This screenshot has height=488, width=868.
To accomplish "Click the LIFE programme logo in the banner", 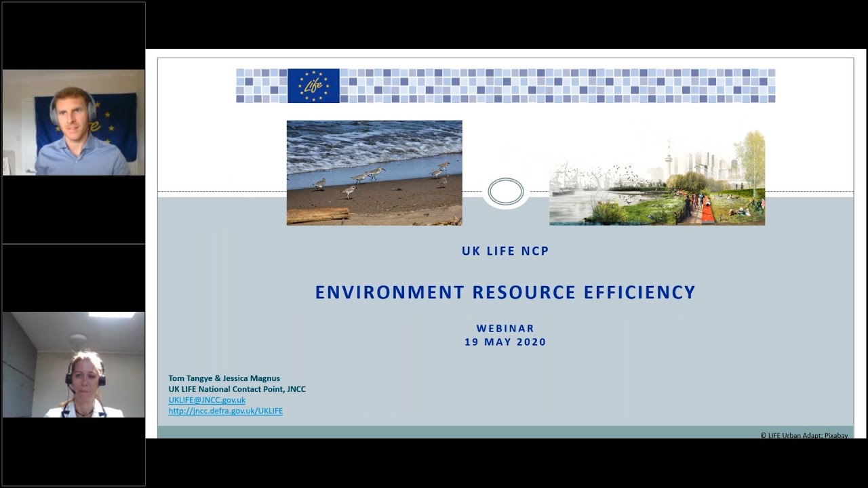I will tap(313, 85).
